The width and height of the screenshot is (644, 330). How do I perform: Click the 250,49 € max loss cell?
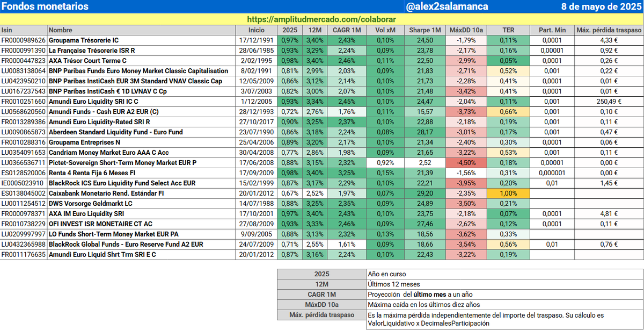(609, 102)
